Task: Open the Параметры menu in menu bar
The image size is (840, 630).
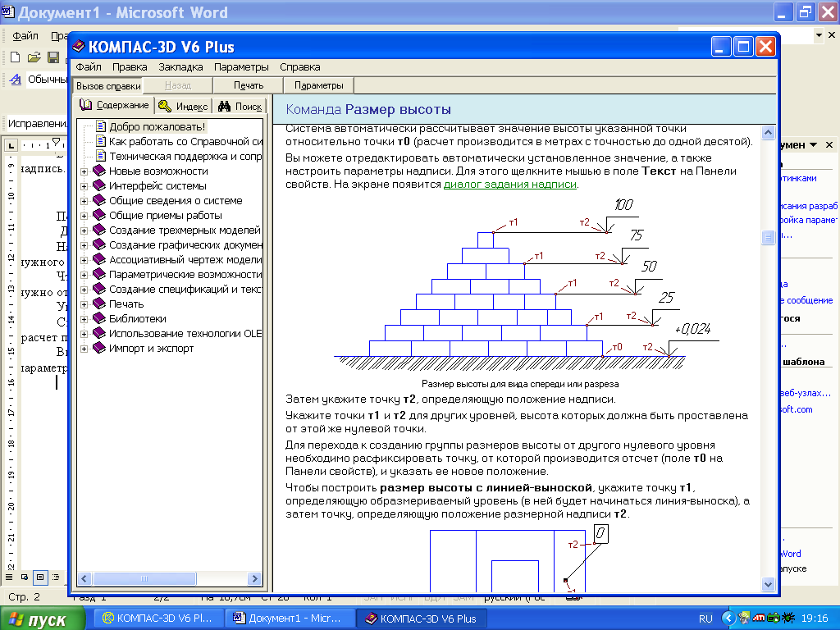Action: [242, 67]
